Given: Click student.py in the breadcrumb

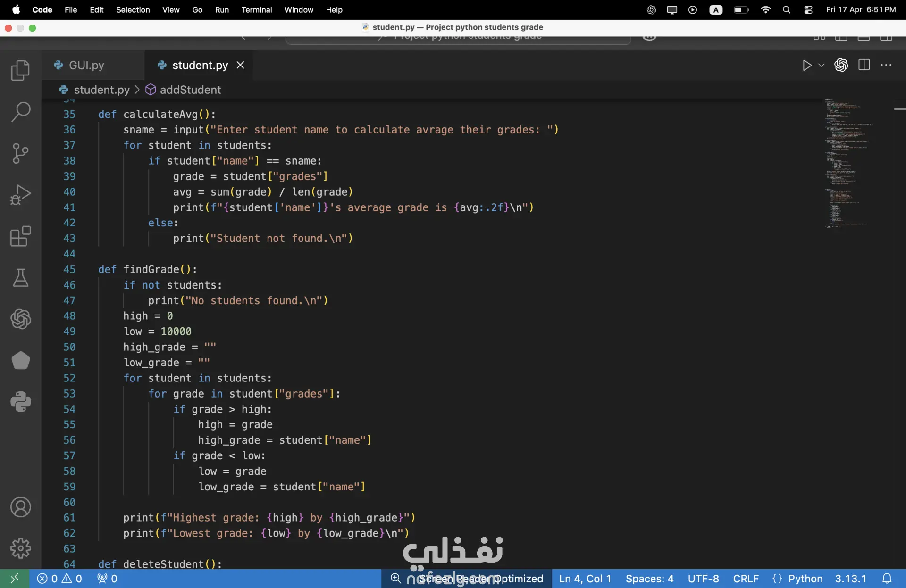Looking at the screenshot, I should [x=101, y=90].
